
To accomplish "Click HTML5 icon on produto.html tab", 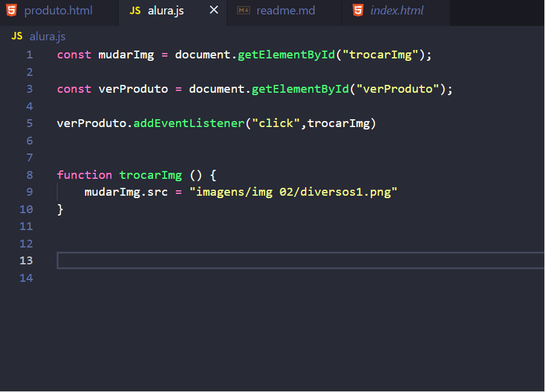I will [x=11, y=10].
